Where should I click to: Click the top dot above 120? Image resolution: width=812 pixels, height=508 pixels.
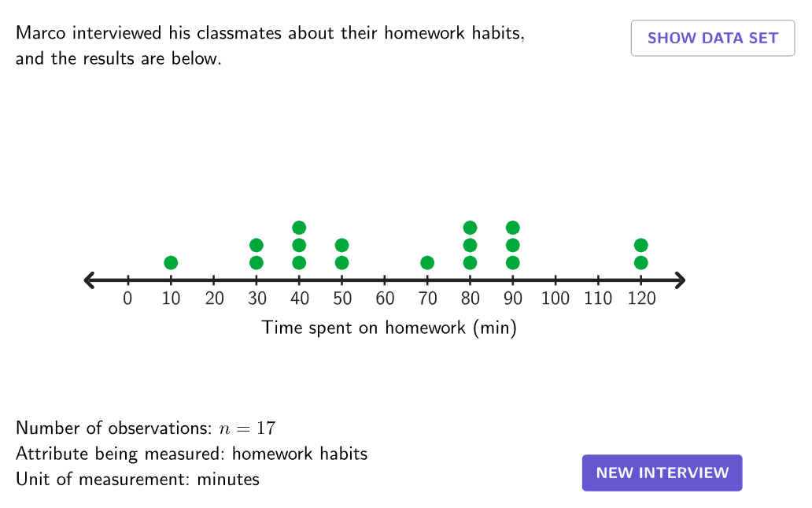point(640,245)
